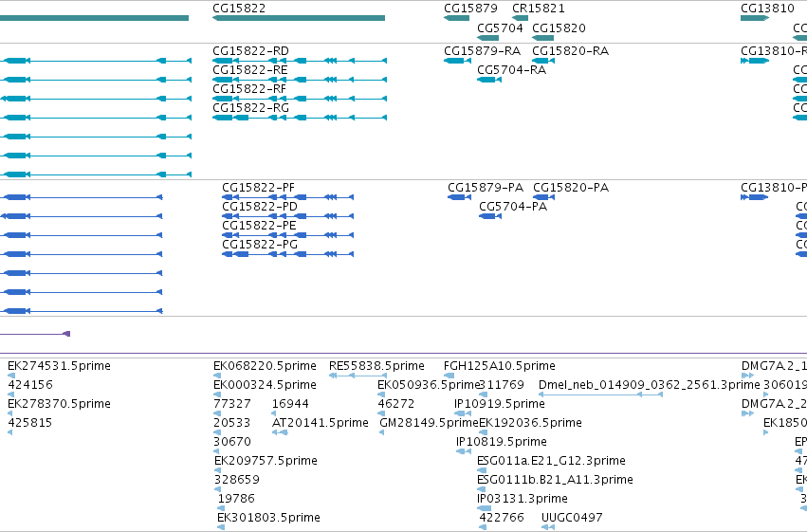Select EST entry 19786
The image size is (807, 532).
click(x=236, y=499)
